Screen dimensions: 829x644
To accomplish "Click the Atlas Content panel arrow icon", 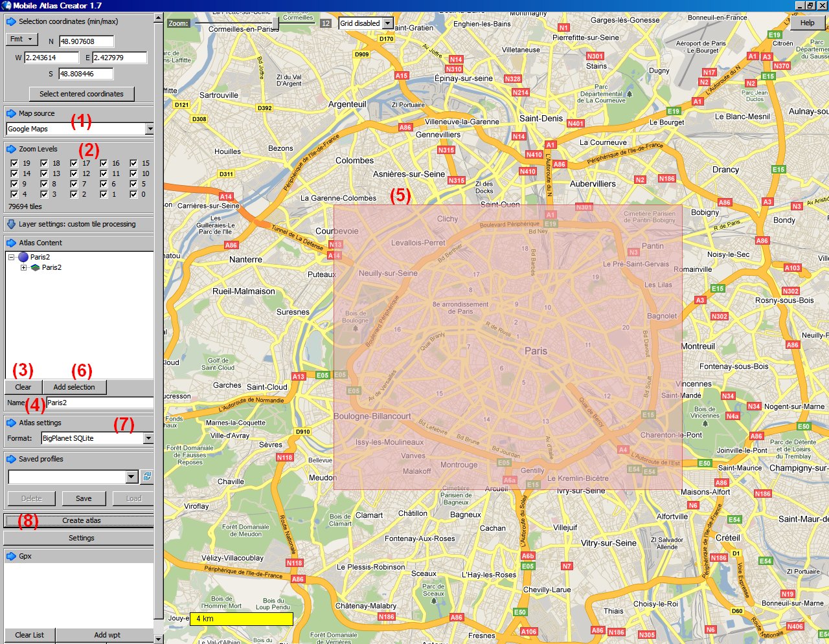I will point(11,243).
